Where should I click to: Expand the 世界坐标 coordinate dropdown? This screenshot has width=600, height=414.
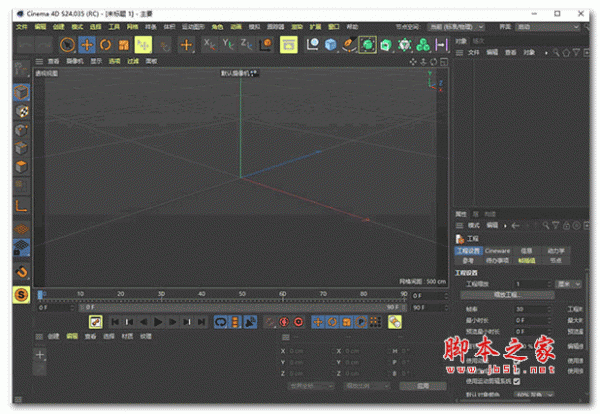308,384
